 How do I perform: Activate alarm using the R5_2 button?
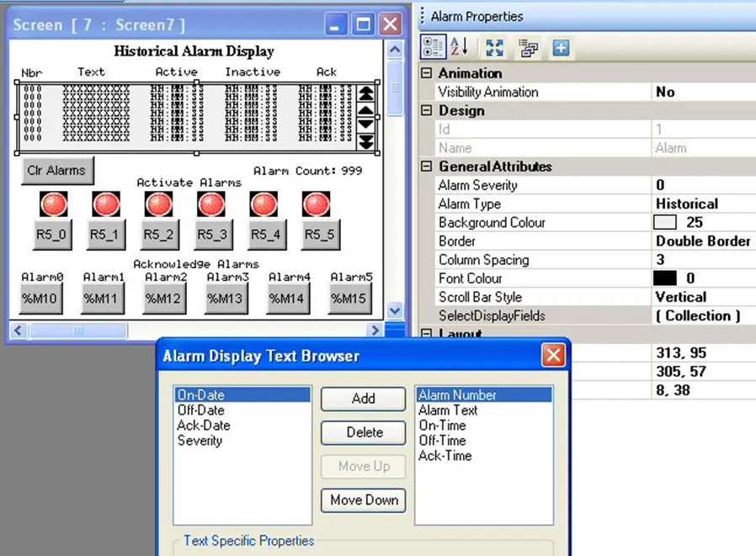pyautogui.click(x=159, y=235)
